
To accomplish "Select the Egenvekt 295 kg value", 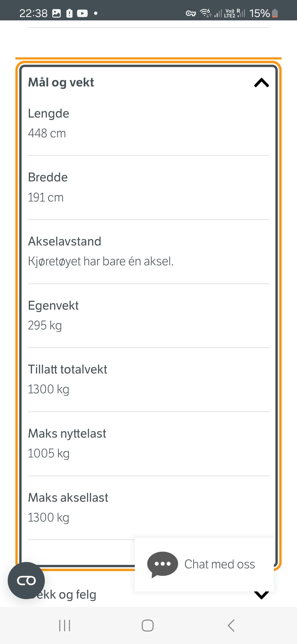I will point(45,325).
